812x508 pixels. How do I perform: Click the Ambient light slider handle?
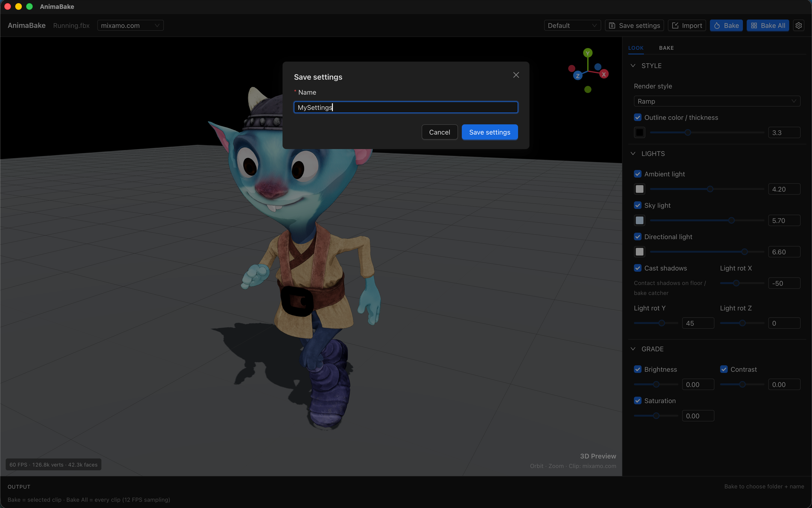pos(710,189)
